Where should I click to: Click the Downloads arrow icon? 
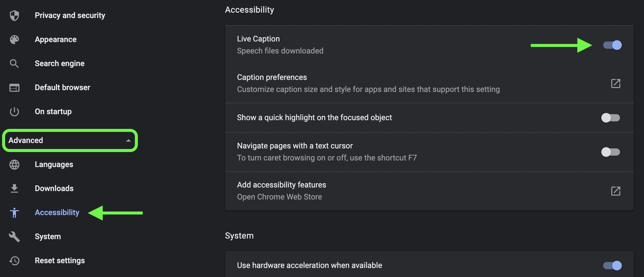(x=14, y=188)
